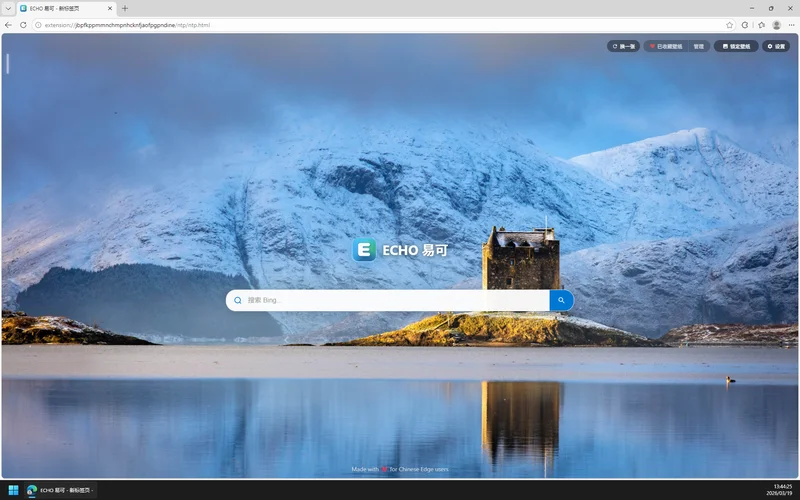This screenshot has width=800, height=500.
Task: Favorite this page with the star icon
Action: (x=729, y=24)
